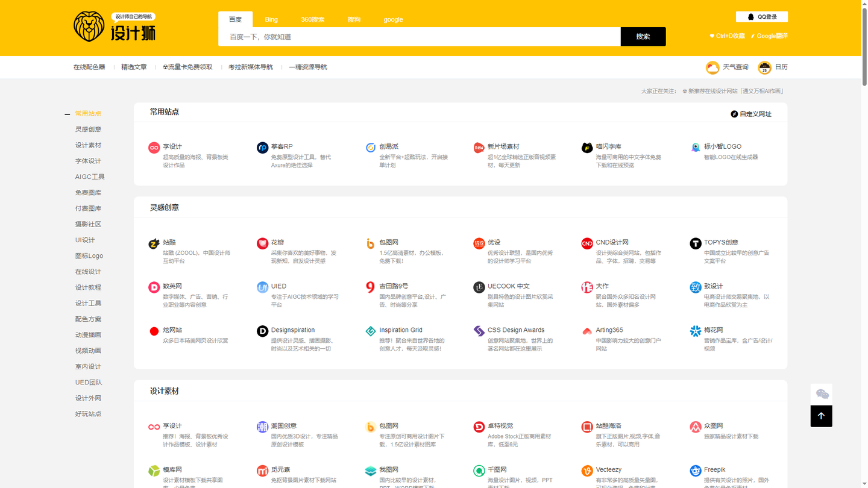
Task: Click the Ctrl+D收藏 link
Action: coord(727,36)
